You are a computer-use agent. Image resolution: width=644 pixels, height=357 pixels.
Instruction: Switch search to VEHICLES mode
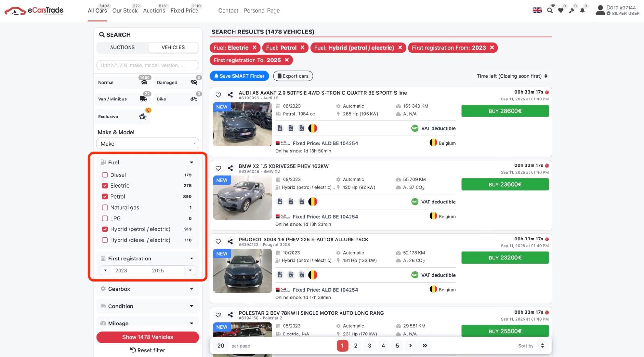(173, 47)
